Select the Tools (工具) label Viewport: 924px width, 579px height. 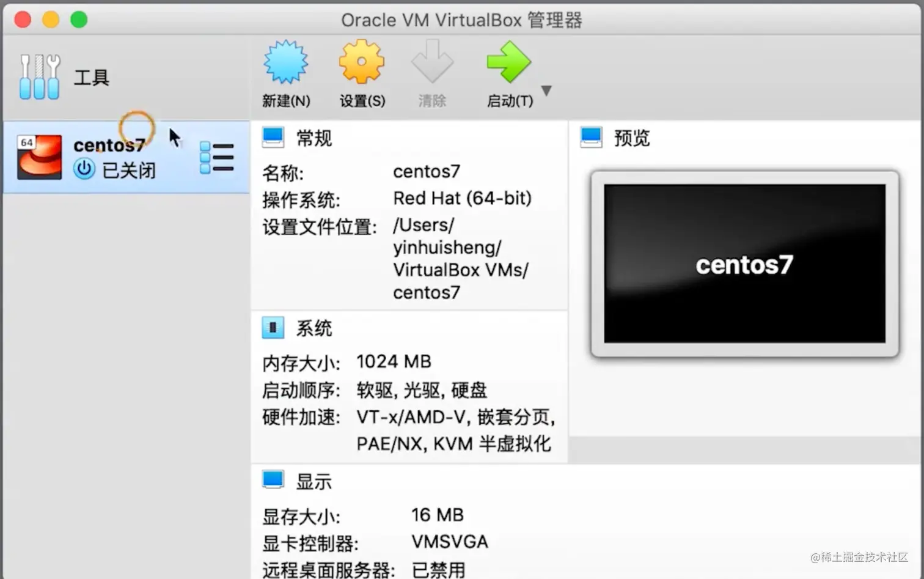tap(92, 78)
